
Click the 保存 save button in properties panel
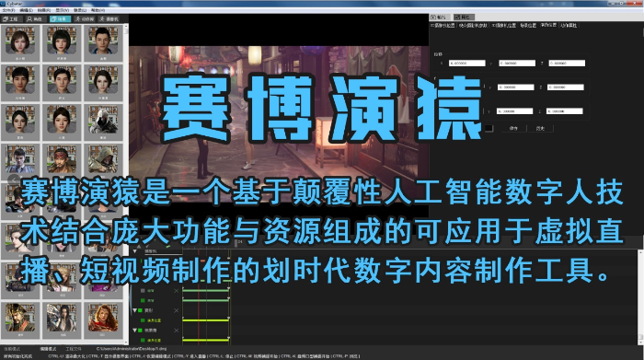point(513,129)
